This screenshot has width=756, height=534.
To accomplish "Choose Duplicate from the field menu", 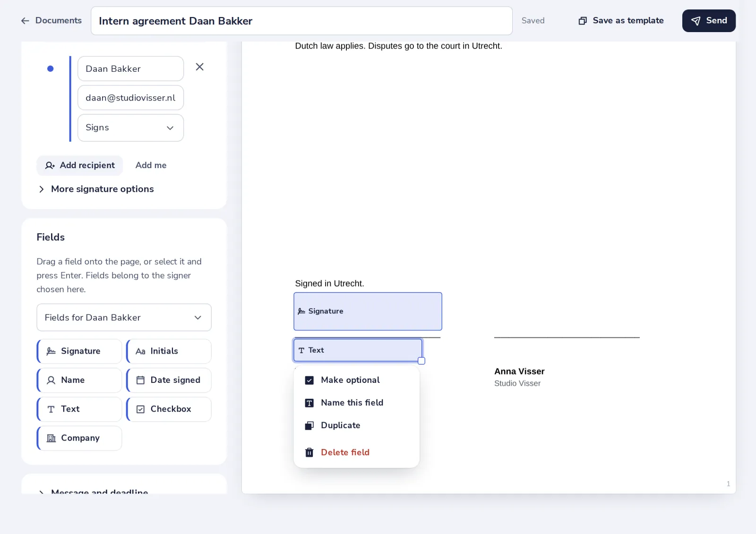I will click(356, 425).
